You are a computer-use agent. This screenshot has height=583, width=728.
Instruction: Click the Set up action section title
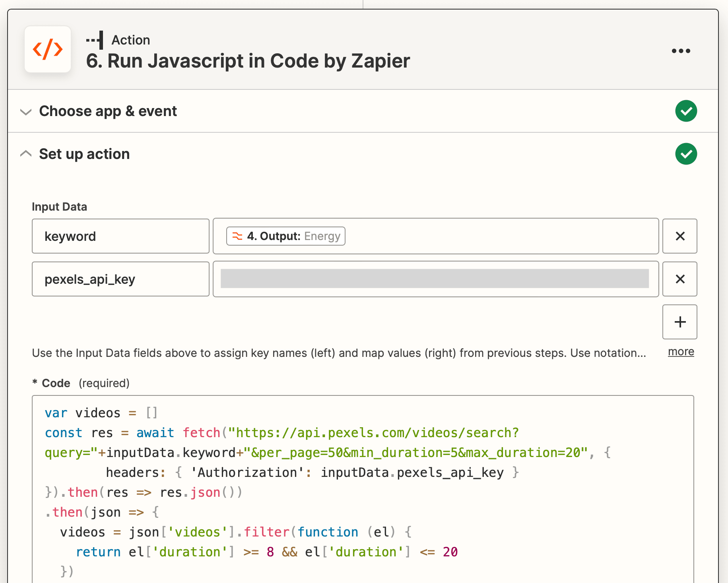click(84, 154)
